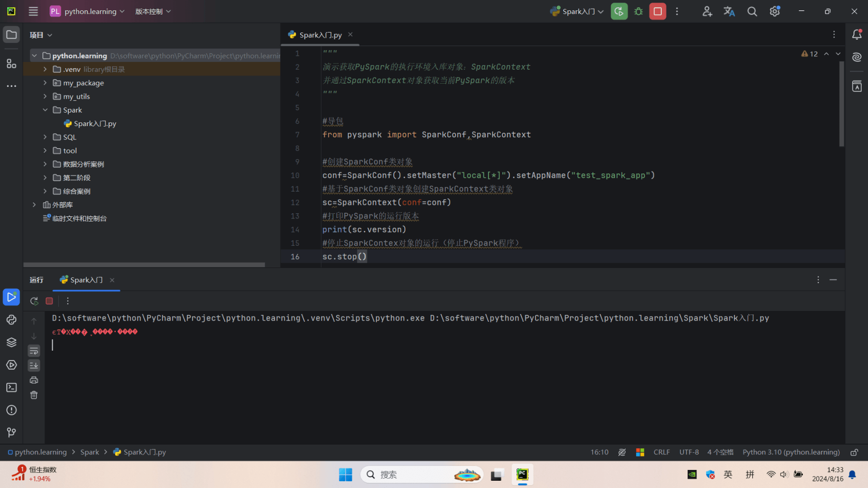
Task: Hide the Run tool window
Action: tap(833, 280)
